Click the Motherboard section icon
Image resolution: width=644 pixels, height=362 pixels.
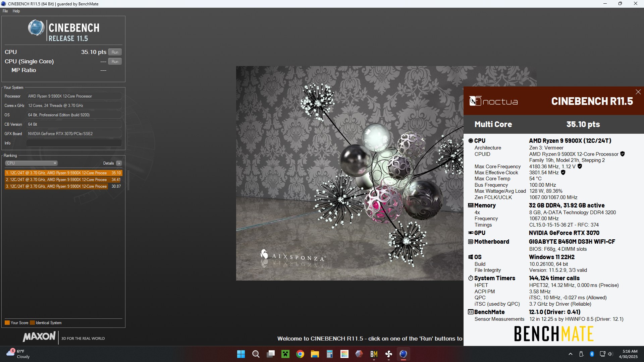(x=471, y=242)
